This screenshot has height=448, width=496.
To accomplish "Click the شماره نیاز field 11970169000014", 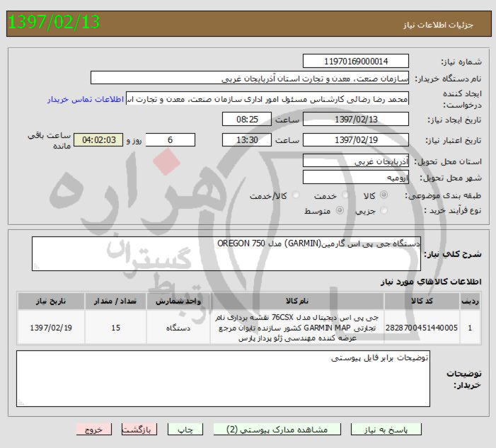I will tap(356, 61).
